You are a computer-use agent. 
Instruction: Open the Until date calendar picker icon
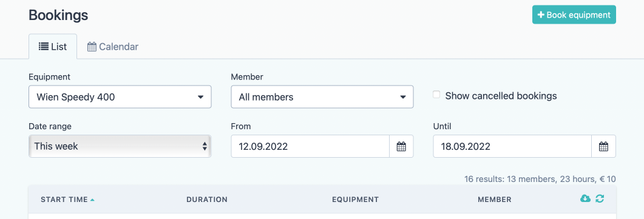[x=603, y=146]
